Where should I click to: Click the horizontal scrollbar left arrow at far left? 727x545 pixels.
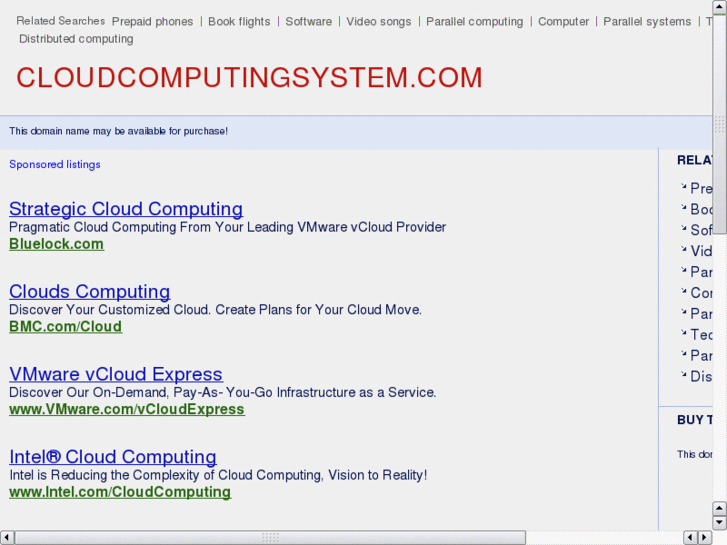click(x=6, y=538)
